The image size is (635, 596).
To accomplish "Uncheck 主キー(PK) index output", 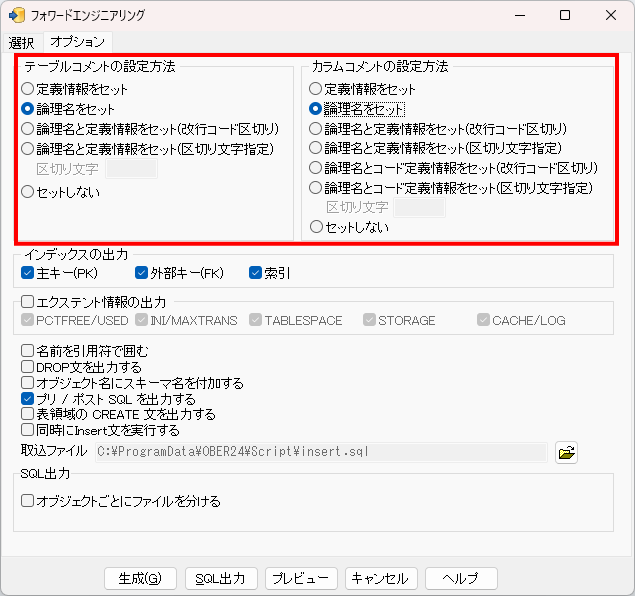I will click(x=27, y=273).
